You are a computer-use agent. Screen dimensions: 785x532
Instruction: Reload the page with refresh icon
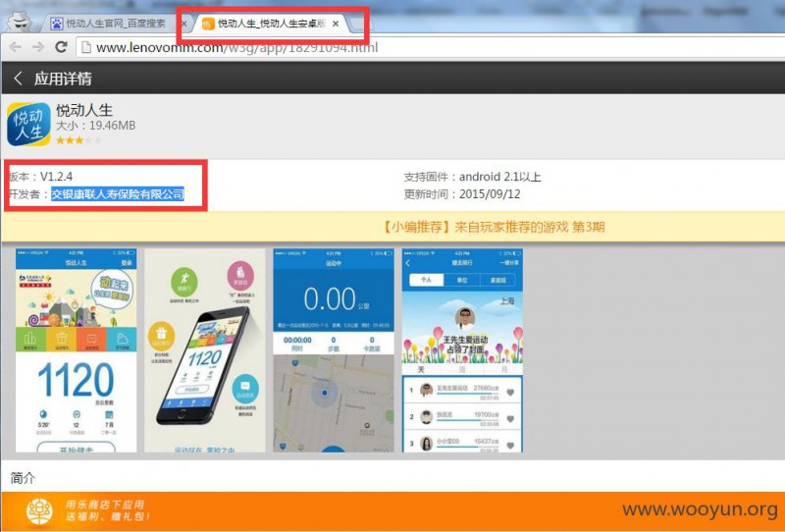coord(61,47)
